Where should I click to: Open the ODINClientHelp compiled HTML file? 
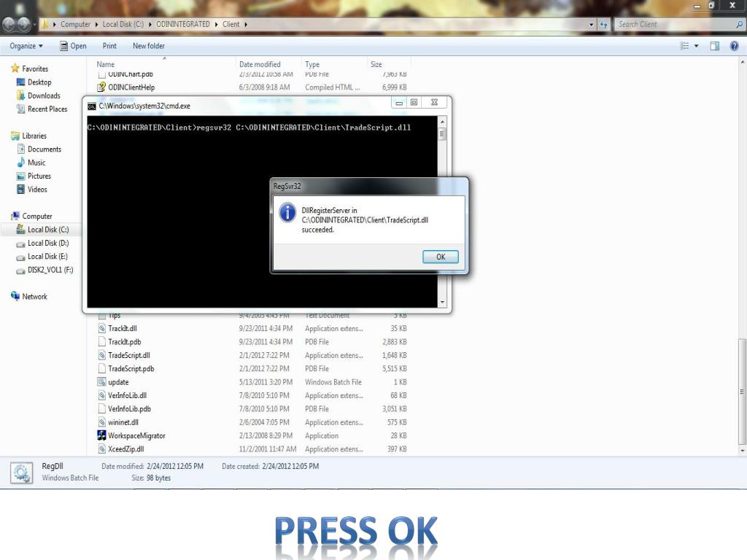[x=131, y=87]
